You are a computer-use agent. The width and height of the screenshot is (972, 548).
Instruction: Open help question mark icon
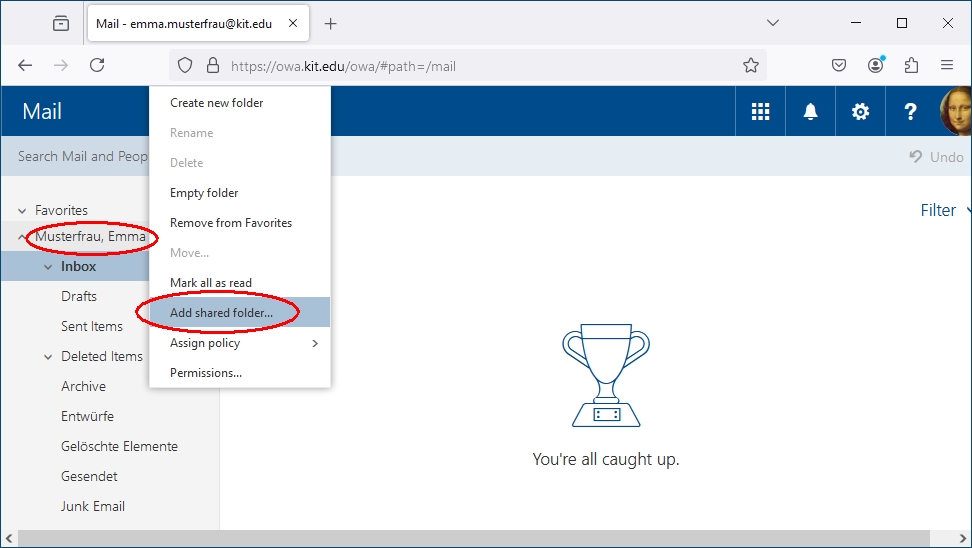[x=910, y=112]
